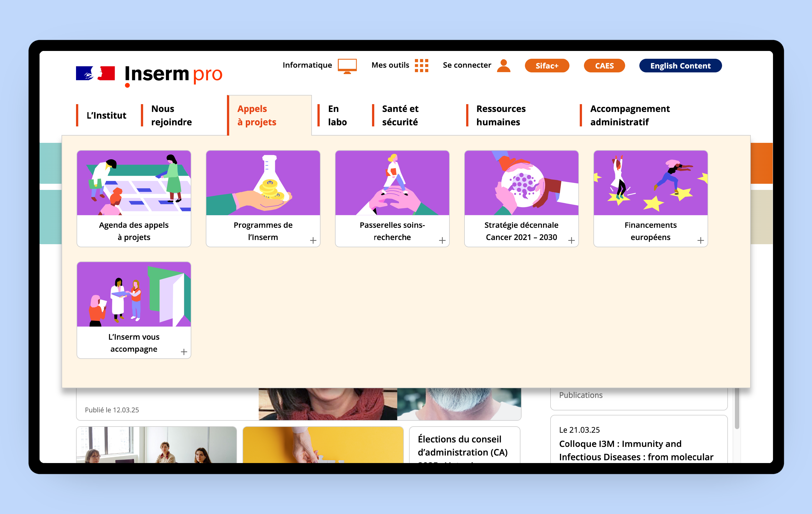This screenshot has width=812, height=514.
Task: Expand L'Inserm vous accompagne plus icon
Action: [184, 352]
